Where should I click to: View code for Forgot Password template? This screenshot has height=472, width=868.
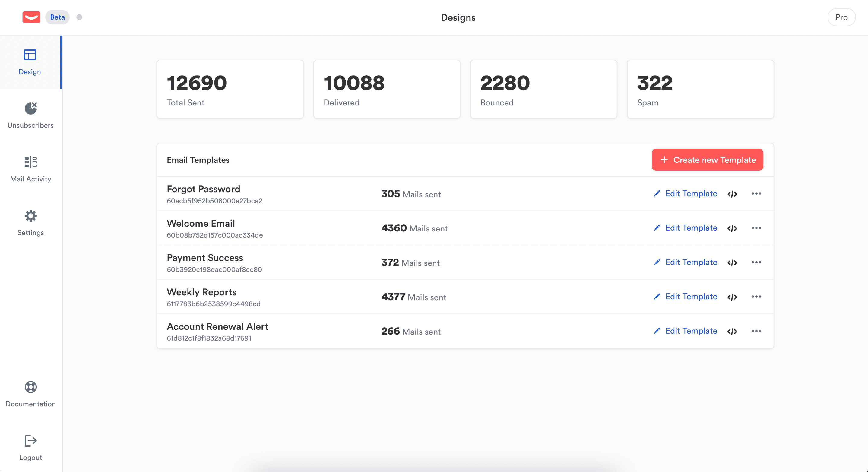(732, 194)
